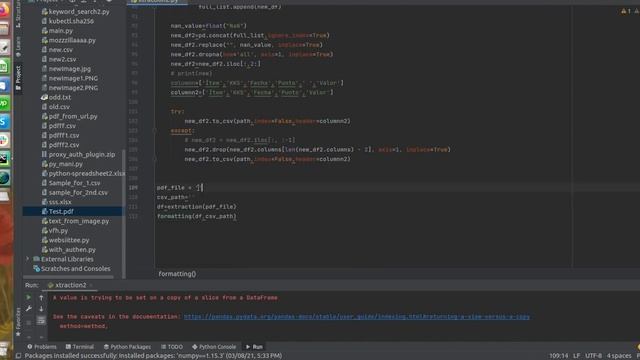Toggle soft-wrap in the Run console
Screen dimensions: 640x360
41,321
